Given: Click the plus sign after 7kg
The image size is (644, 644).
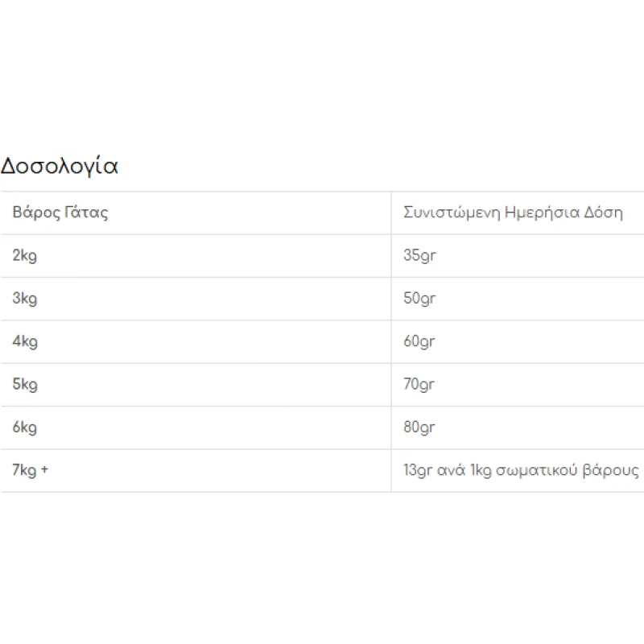Looking at the screenshot, I should click(x=45, y=469).
